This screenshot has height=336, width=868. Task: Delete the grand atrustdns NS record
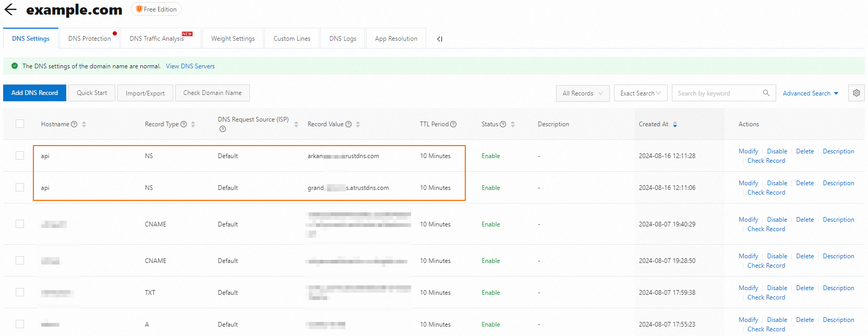805,183
